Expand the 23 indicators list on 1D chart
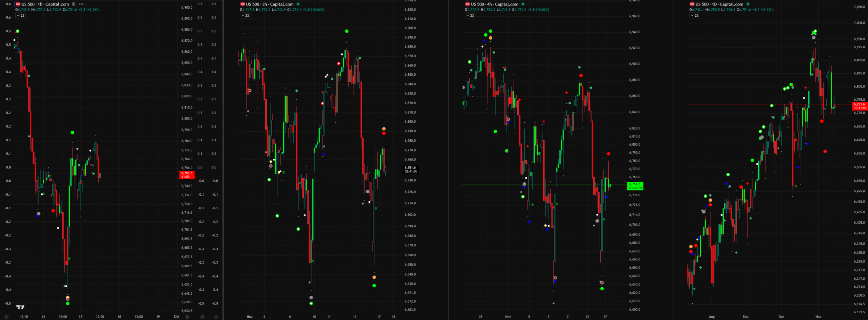The height and width of the screenshot is (320, 868). pyautogui.click(x=694, y=16)
